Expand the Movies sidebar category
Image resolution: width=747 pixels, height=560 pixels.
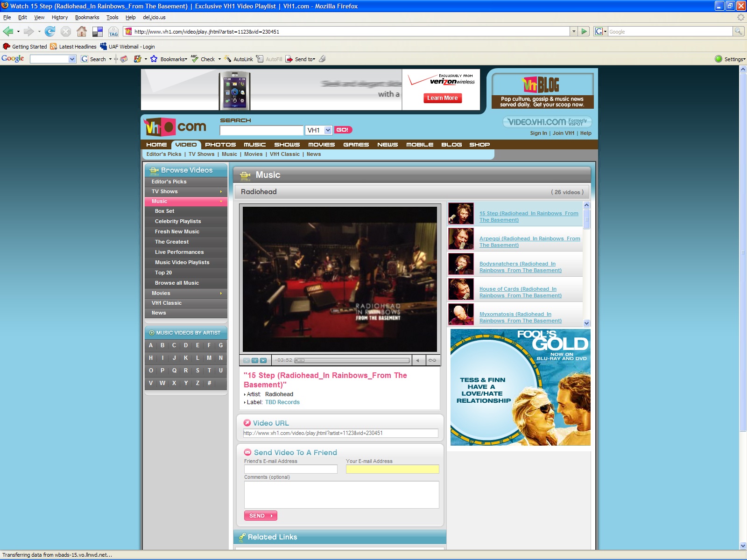click(x=221, y=294)
